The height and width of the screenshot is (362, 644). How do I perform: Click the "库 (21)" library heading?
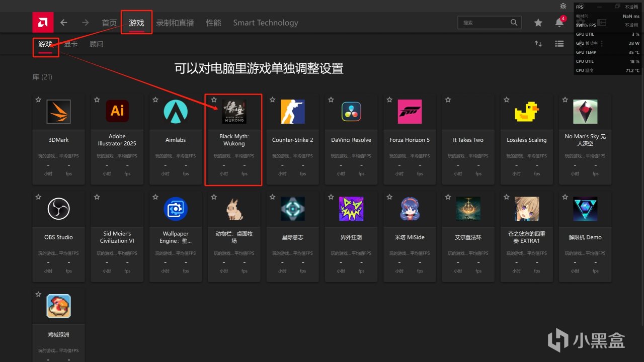click(42, 77)
